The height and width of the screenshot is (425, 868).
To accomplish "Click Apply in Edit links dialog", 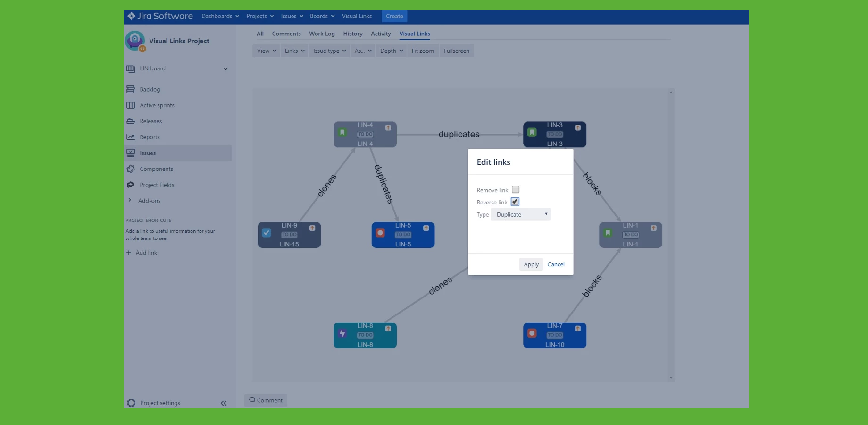I will 531,264.
